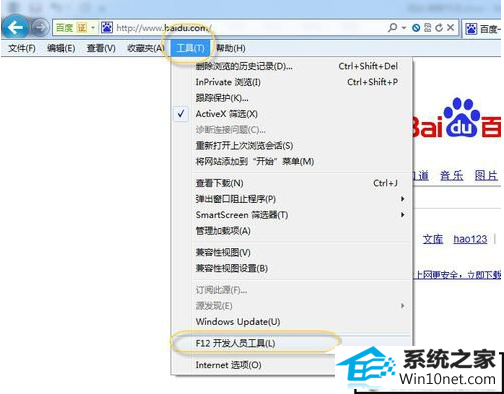Screen dimensions: 504x394
Task: Open the hao123 link
Action: pyautogui.click(x=470, y=239)
